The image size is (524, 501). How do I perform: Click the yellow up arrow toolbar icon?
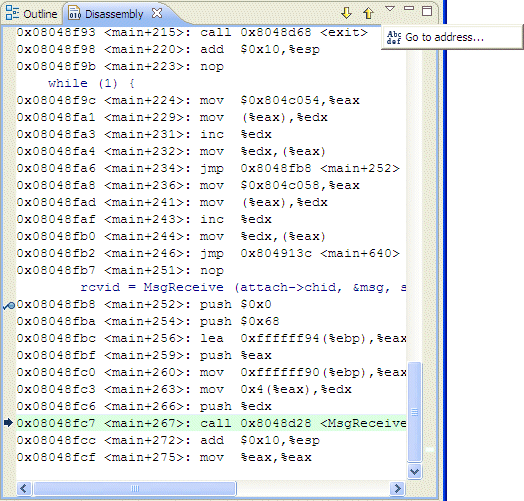click(x=368, y=13)
